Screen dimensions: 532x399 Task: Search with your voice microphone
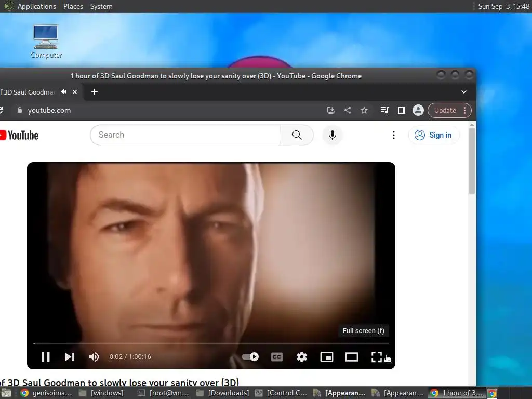pyautogui.click(x=332, y=135)
